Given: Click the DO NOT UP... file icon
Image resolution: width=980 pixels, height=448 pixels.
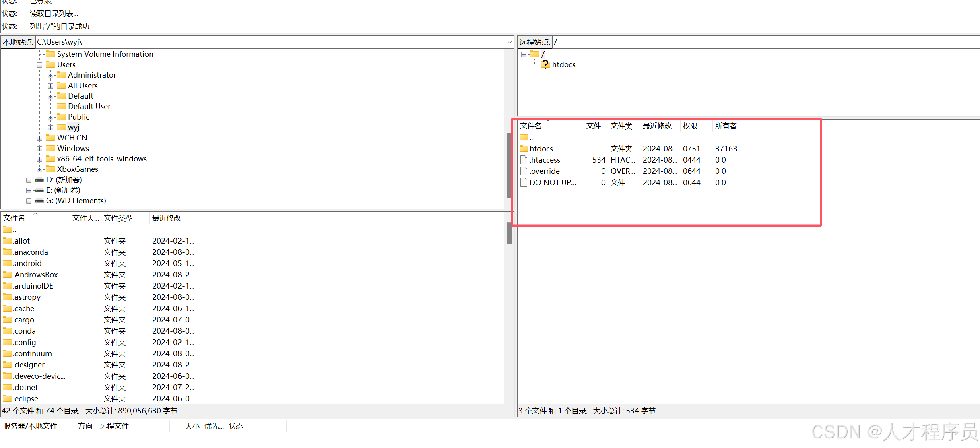Looking at the screenshot, I should point(524,182).
